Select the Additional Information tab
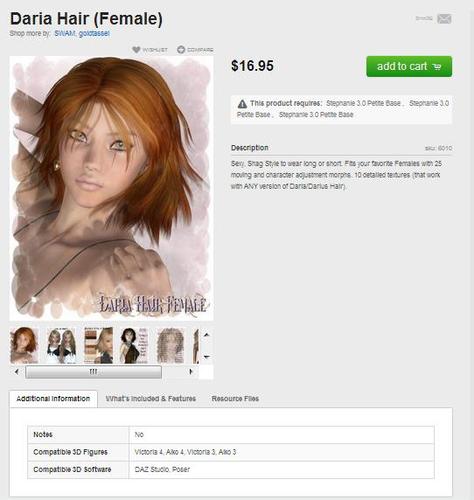The width and height of the screenshot is (474, 500). click(x=53, y=399)
